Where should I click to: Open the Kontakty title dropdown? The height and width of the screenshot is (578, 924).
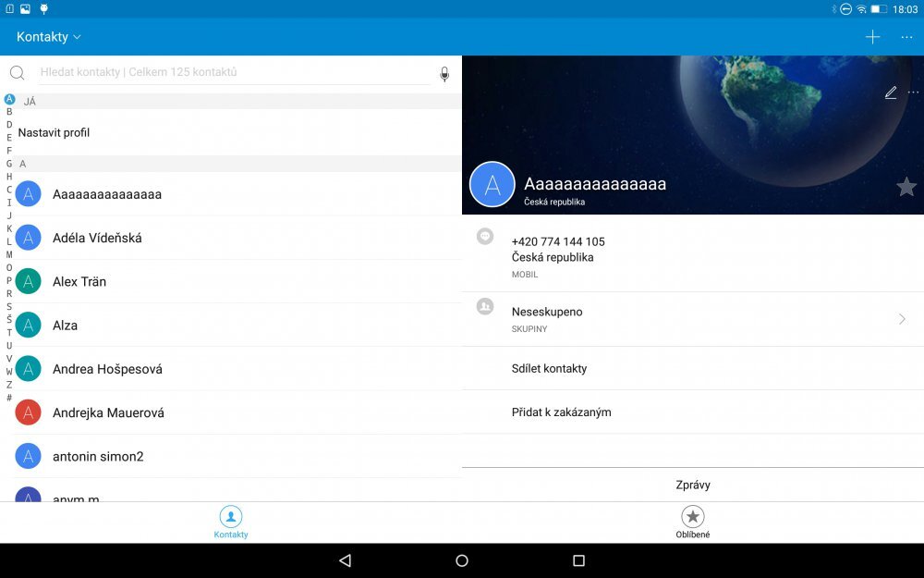(x=48, y=37)
